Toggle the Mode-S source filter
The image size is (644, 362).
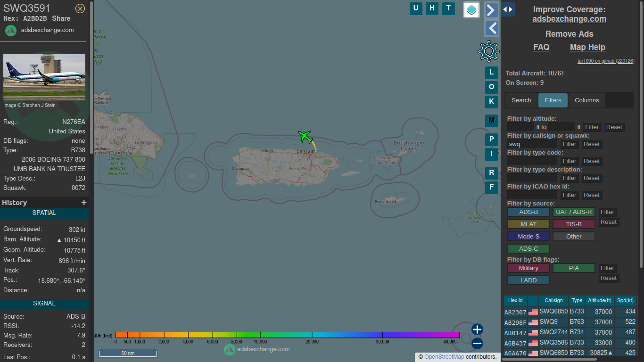528,237
